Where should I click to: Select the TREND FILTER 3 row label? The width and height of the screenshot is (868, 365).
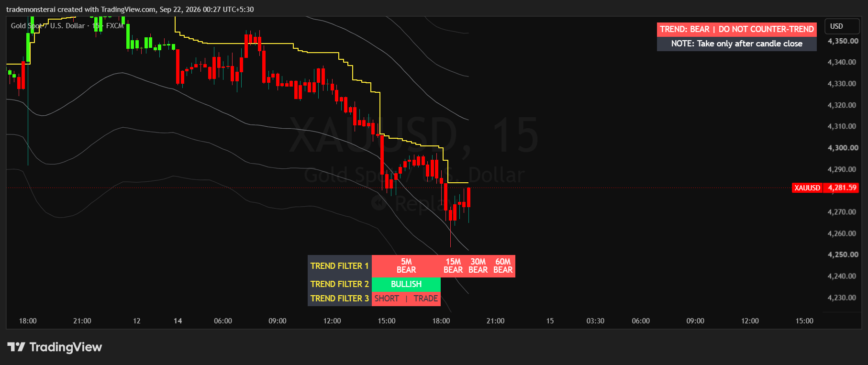click(340, 299)
